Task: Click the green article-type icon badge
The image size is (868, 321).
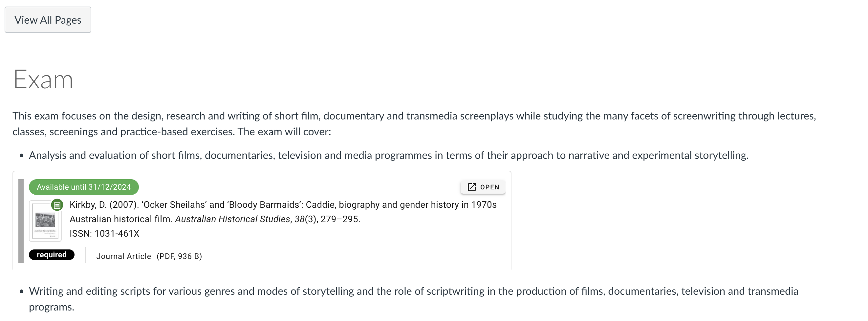Action: tap(57, 205)
